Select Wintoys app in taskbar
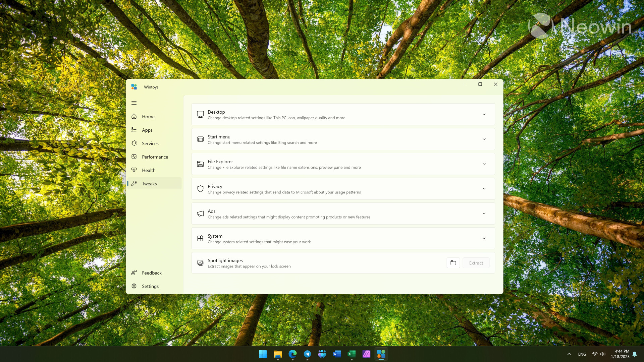The image size is (644, 362). coord(381,354)
